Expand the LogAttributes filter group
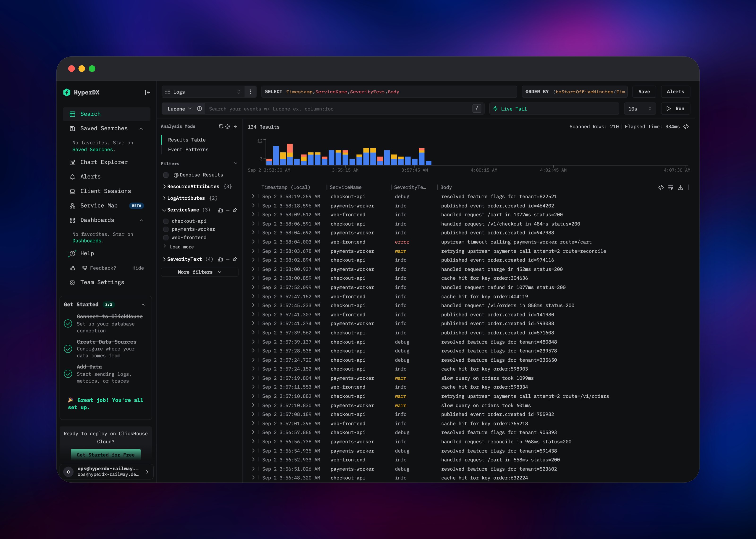Screen dimensions: 756x539 tap(164, 198)
